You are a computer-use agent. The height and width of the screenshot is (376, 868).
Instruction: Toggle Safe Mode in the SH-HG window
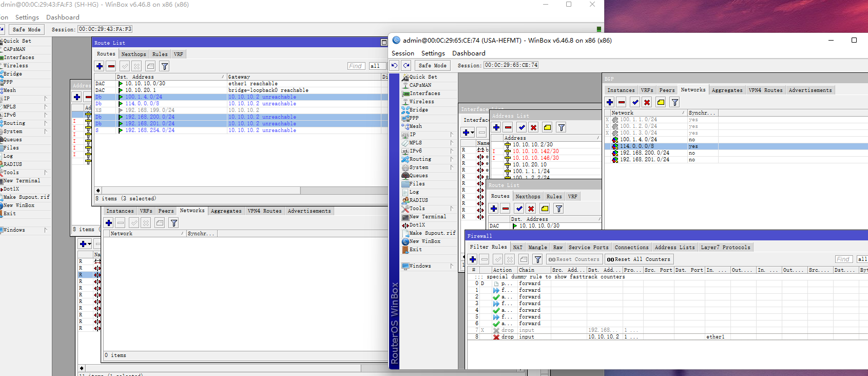click(x=26, y=29)
